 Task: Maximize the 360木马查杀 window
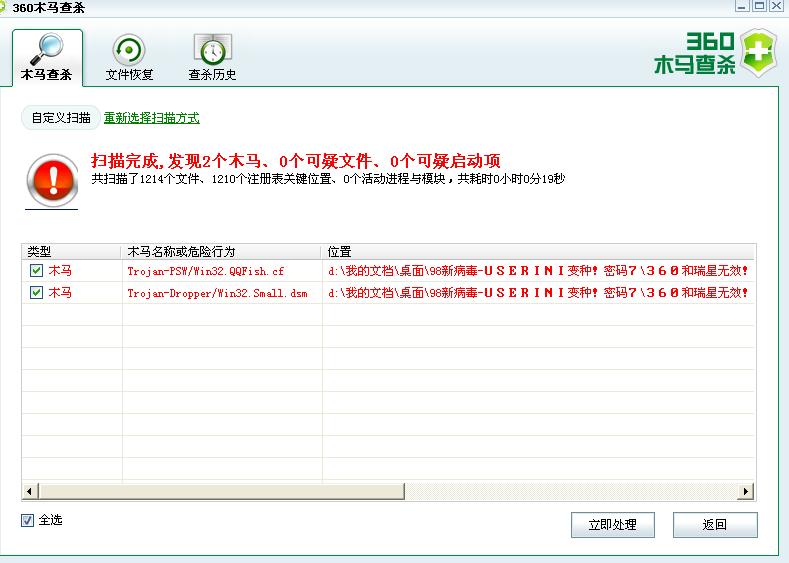tap(759, 6)
